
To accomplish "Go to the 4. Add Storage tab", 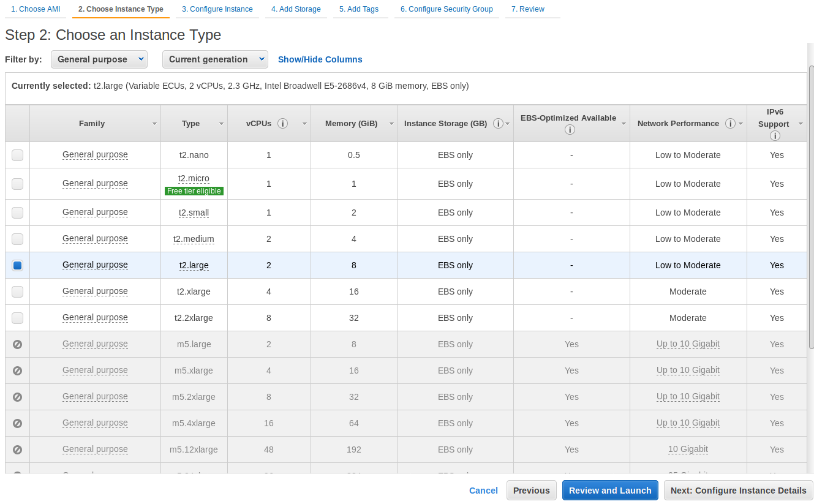I will pos(296,9).
